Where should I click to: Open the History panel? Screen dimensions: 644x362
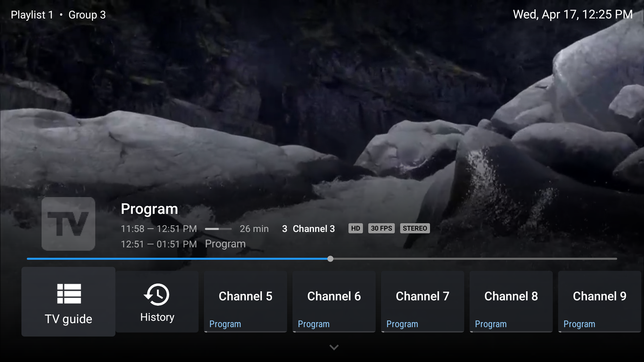(157, 302)
